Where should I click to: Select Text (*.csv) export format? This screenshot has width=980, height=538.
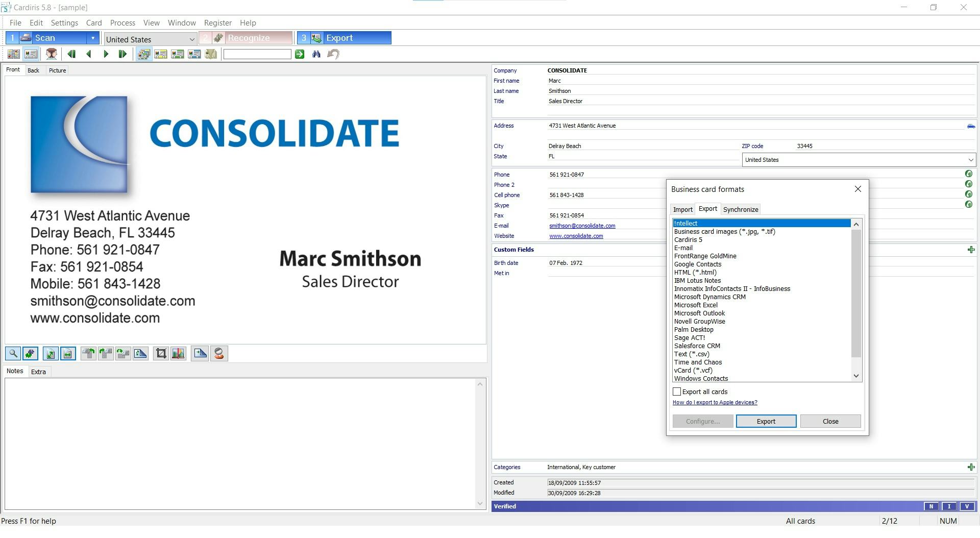click(692, 354)
